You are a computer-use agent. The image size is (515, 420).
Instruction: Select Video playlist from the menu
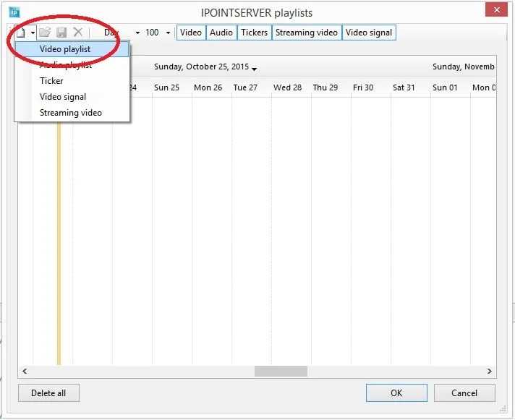(x=72, y=49)
